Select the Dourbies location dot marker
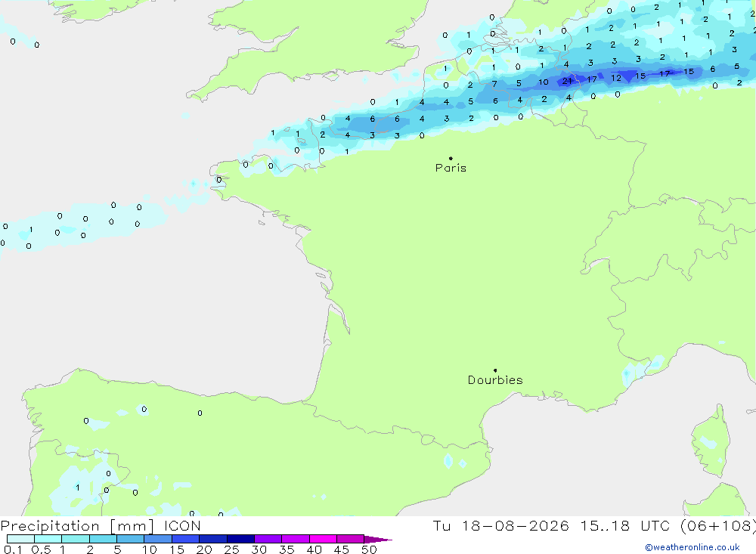 pos(495,370)
